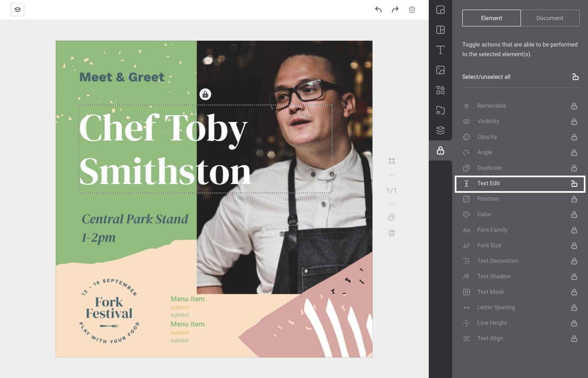
Task: Lock the Removable action for the element
Action: pyautogui.click(x=574, y=106)
